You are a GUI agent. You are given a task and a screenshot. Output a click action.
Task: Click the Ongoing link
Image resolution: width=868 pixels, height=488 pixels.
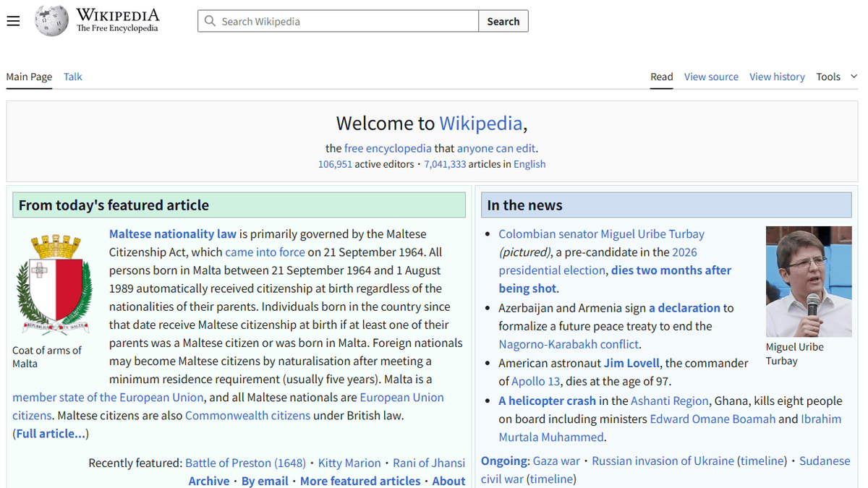click(x=503, y=461)
